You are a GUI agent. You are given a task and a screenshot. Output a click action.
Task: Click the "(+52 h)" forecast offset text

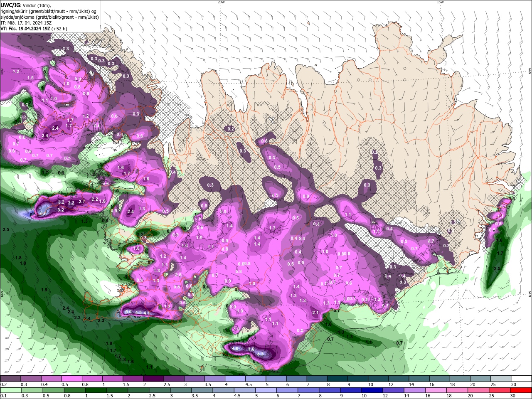tap(59, 29)
